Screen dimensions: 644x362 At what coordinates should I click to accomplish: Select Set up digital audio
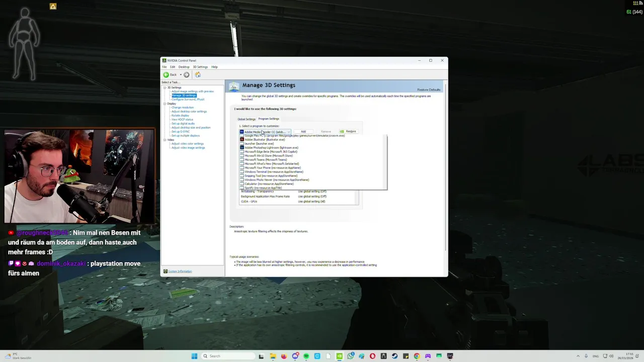point(183,124)
